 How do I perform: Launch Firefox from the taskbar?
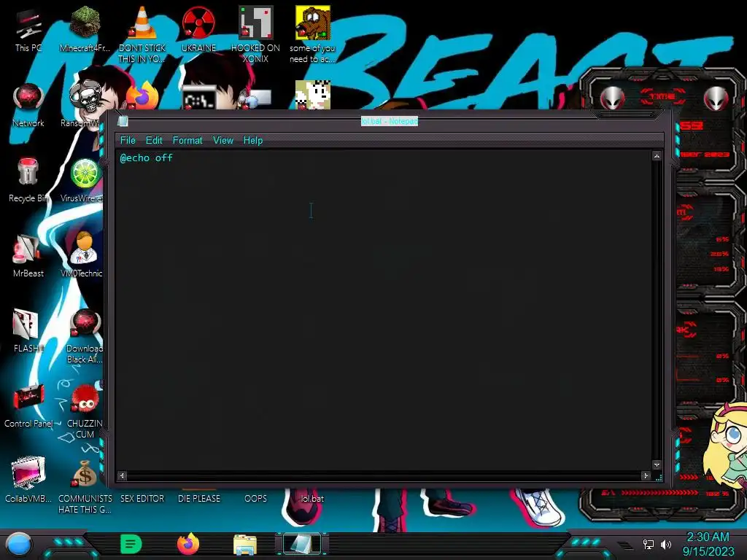[x=187, y=544]
